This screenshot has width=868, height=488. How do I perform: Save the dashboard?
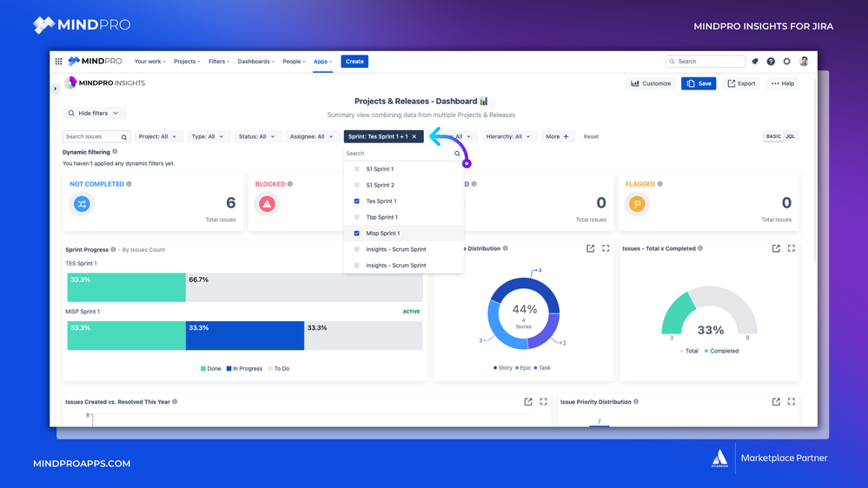(699, 83)
